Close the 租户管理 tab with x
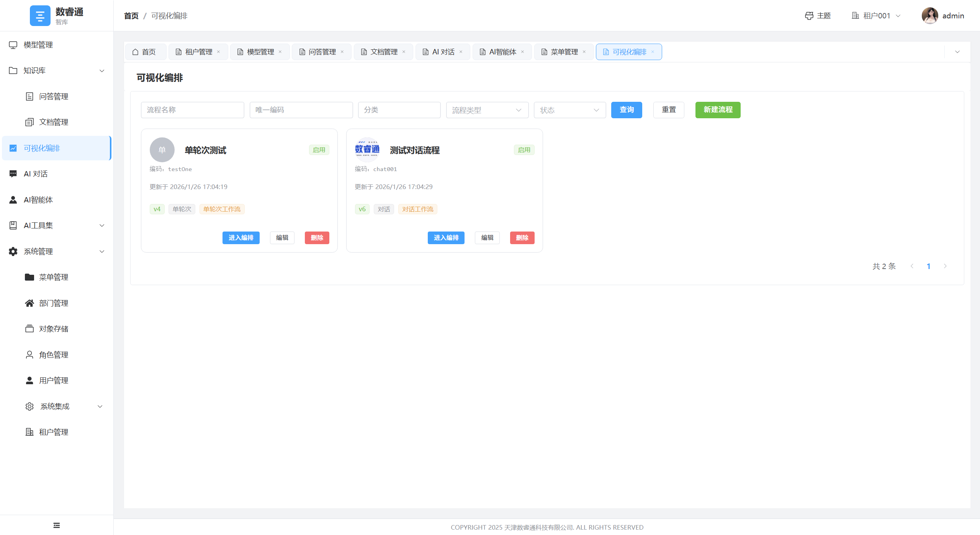Screen dimensions: 980x535 coord(219,52)
